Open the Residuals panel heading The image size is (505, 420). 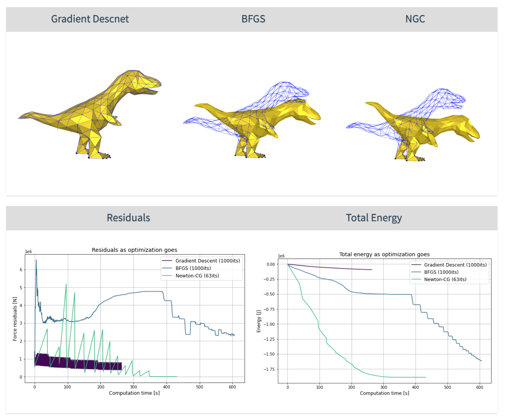[x=128, y=218]
